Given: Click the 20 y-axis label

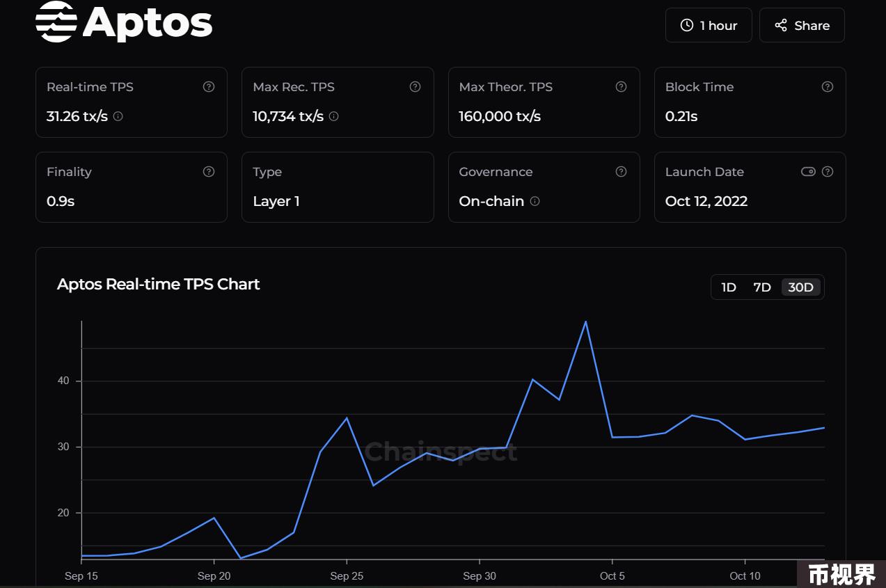Looking at the screenshot, I should pos(64,513).
